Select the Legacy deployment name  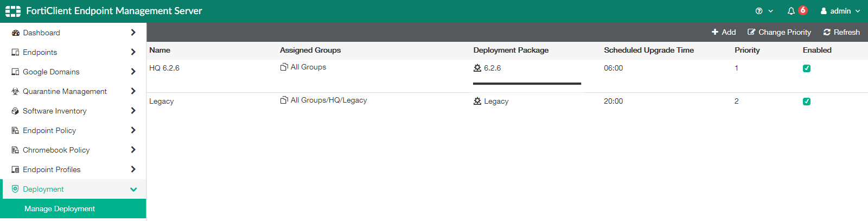(162, 101)
